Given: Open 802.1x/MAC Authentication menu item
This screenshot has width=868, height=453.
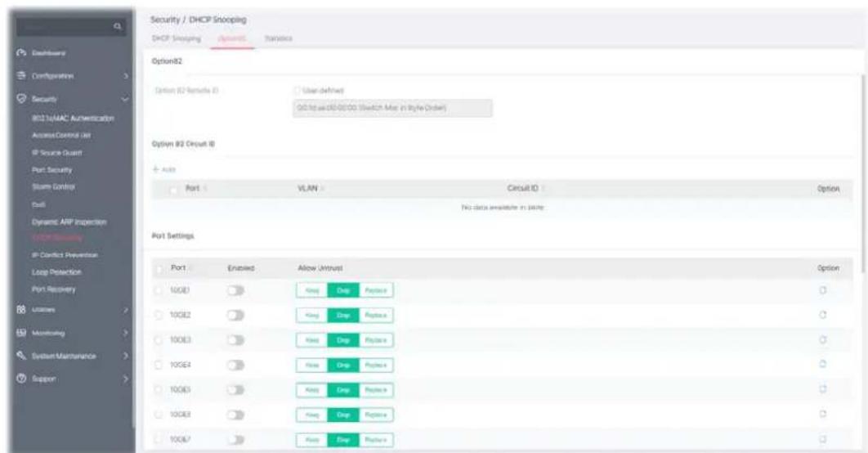Looking at the screenshot, I should (x=73, y=118).
